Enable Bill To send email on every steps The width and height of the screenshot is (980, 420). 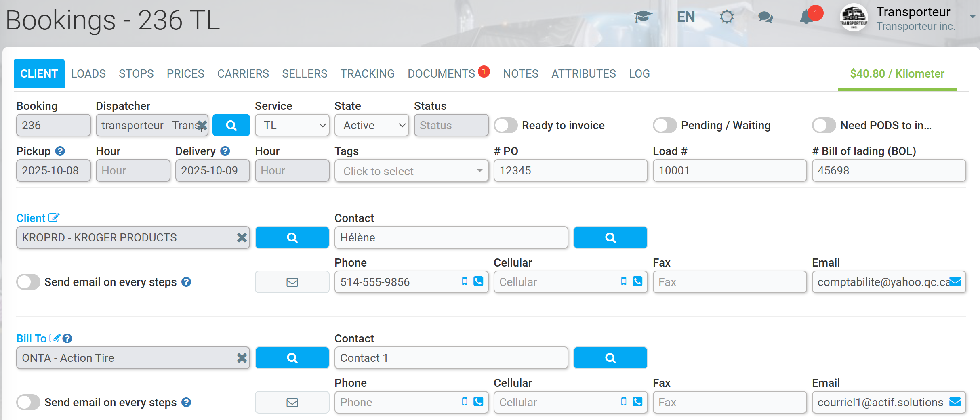click(x=28, y=402)
